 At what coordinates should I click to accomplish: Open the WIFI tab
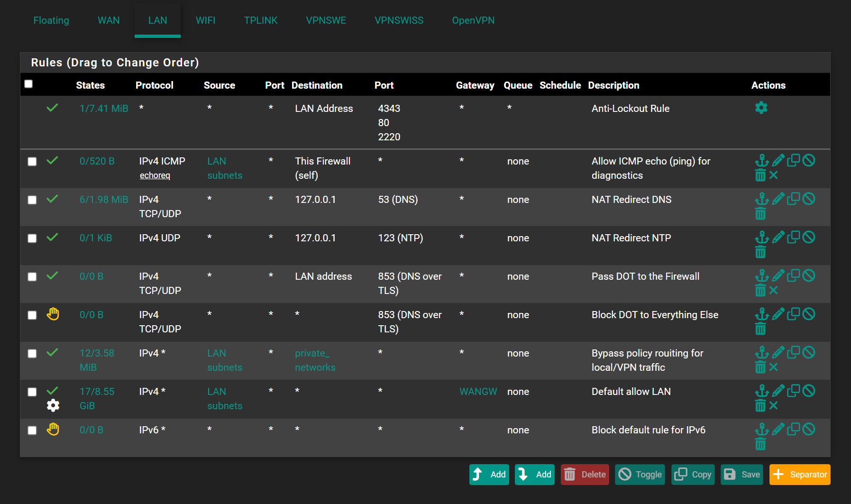205,20
